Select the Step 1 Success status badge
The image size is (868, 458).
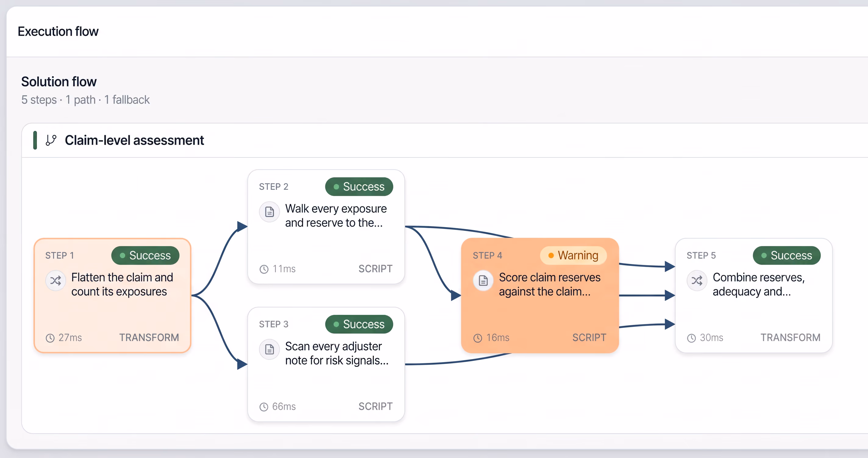pyautogui.click(x=145, y=255)
